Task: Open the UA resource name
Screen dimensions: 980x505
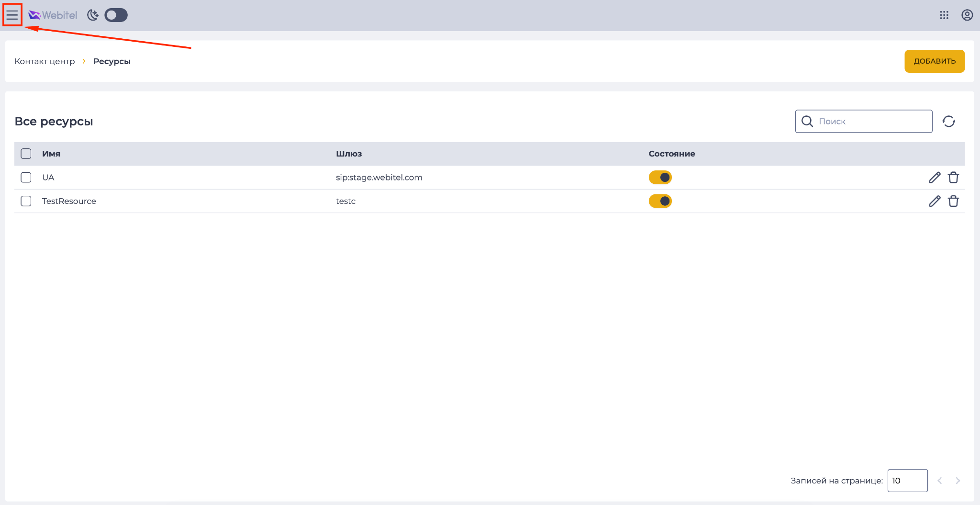Action: coord(48,178)
